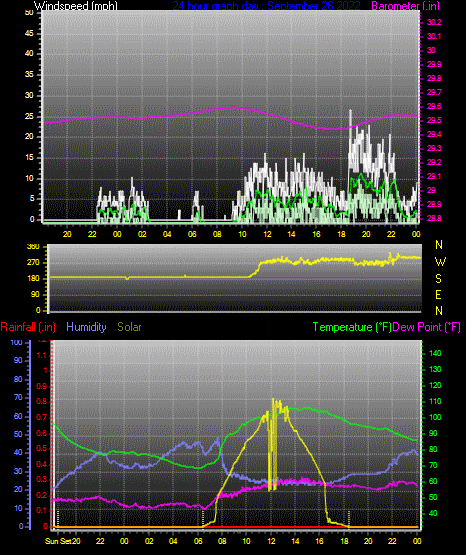
Task: Click windspeed axis value '25'
Action: [x=29, y=116]
